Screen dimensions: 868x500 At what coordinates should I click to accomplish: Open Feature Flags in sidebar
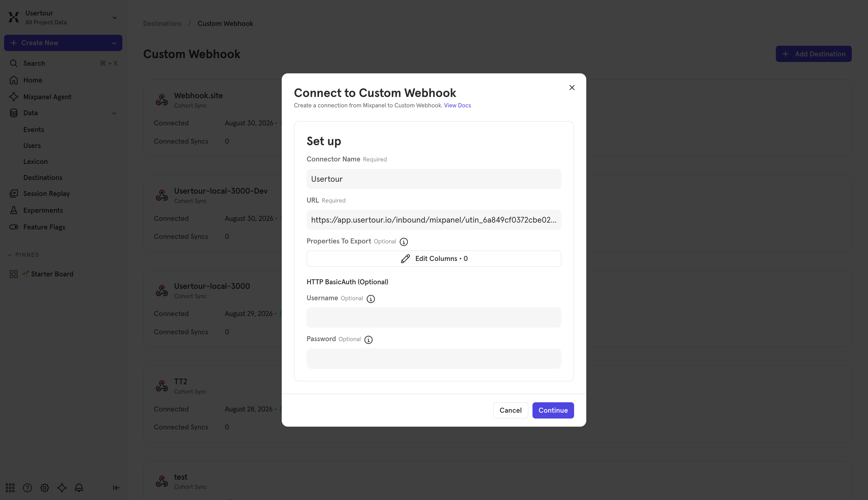point(63,227)
